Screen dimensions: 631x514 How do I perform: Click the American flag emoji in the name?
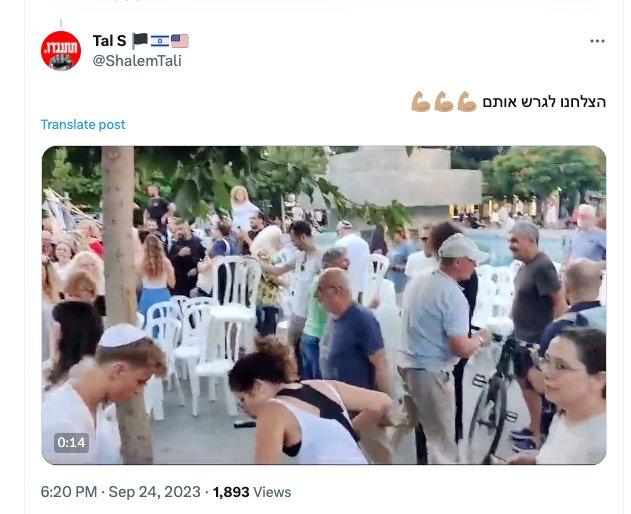click(x=179, y=41)
